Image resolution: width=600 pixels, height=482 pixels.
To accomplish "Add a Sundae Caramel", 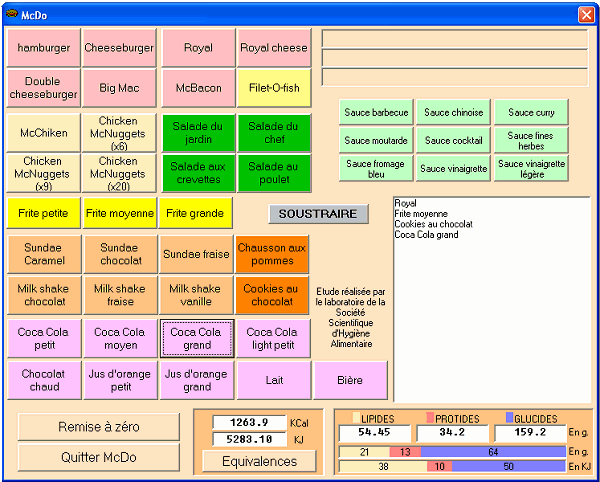I will click(x=44, y=254).
